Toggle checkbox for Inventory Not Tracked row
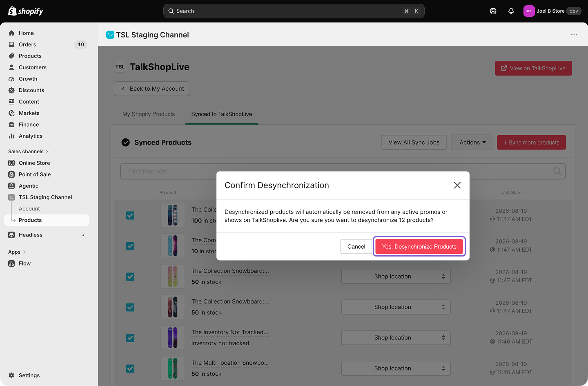 click(x=130, y=338)
